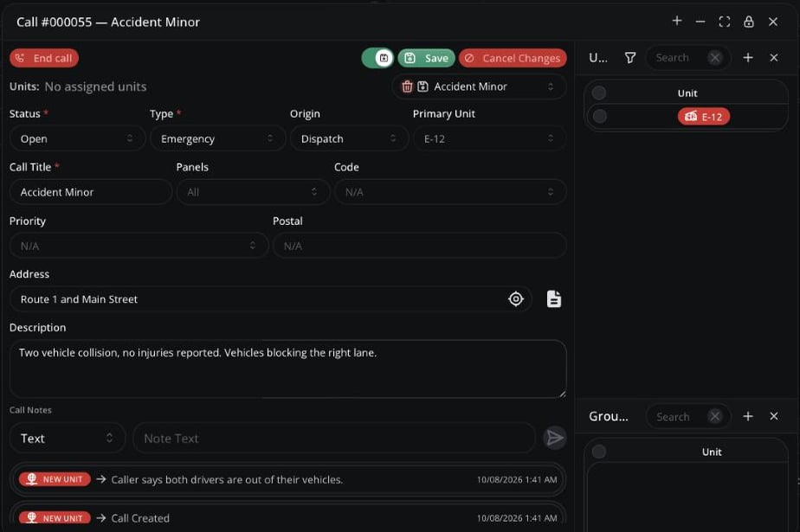Click NEW UNIT badge on Caller says note
This screenshot has height=532, width=800.
coord(55,479)
